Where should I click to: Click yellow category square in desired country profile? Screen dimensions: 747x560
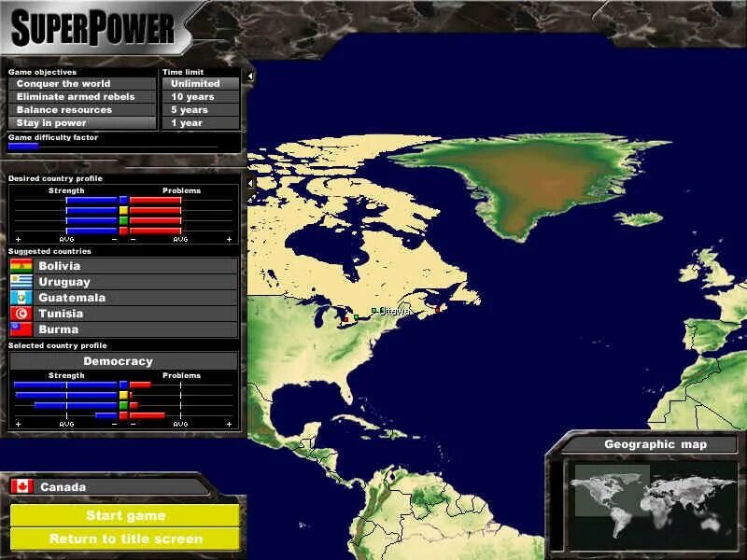click(x=123, y=211)
